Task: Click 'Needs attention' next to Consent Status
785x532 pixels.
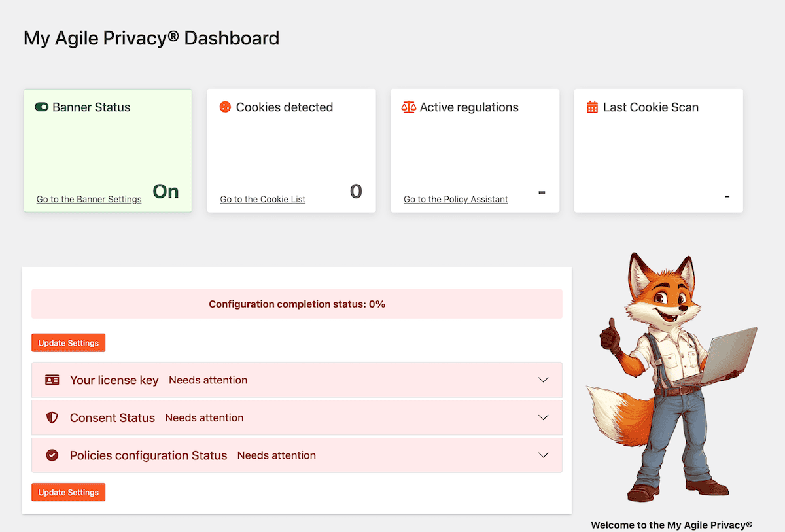Action: click(x=204, y=417)
